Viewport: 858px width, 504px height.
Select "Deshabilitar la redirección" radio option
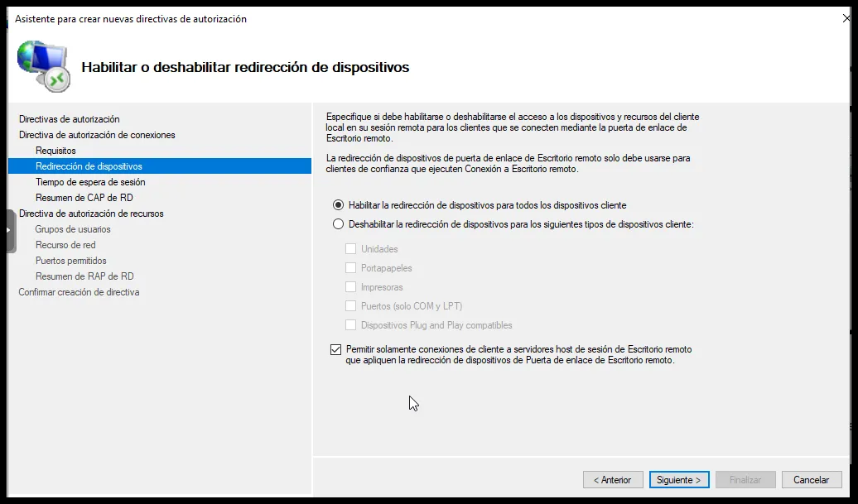[338, 224]
